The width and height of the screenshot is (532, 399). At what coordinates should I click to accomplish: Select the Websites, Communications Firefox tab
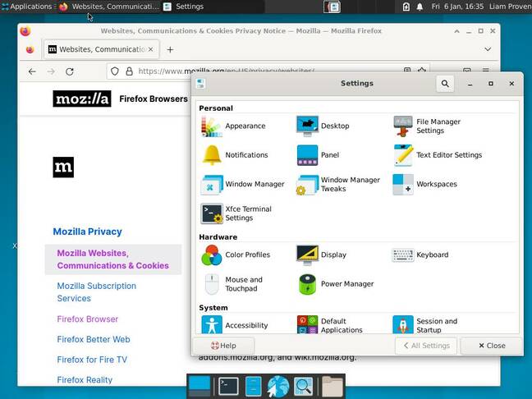101,49
